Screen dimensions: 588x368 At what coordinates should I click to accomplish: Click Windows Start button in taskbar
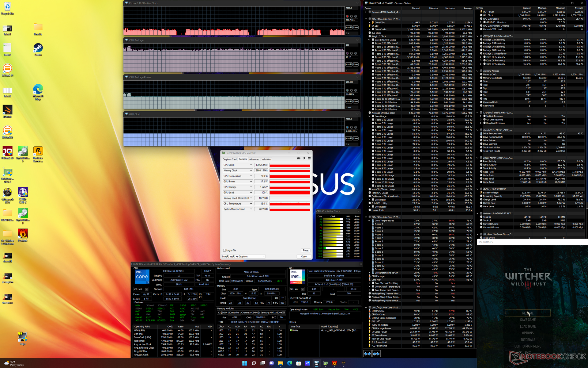pyautogui.click(x=244, y=363)
